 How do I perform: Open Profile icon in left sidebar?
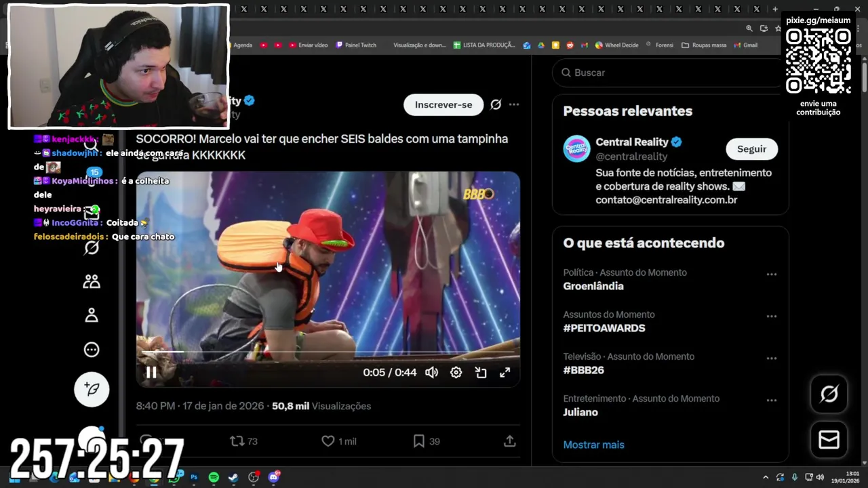click(92, 315)
